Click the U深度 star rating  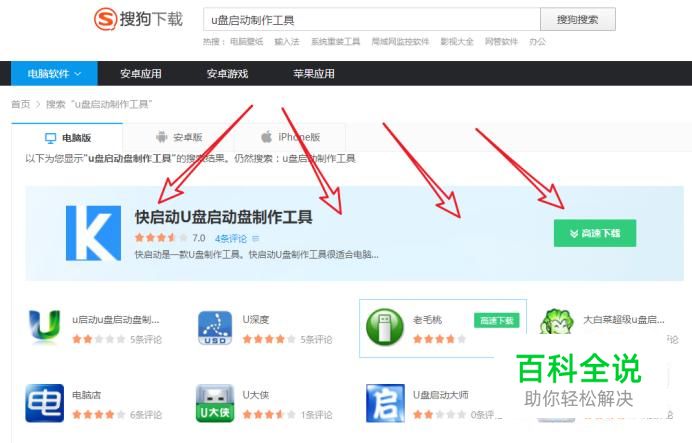[x=269, y=339]
